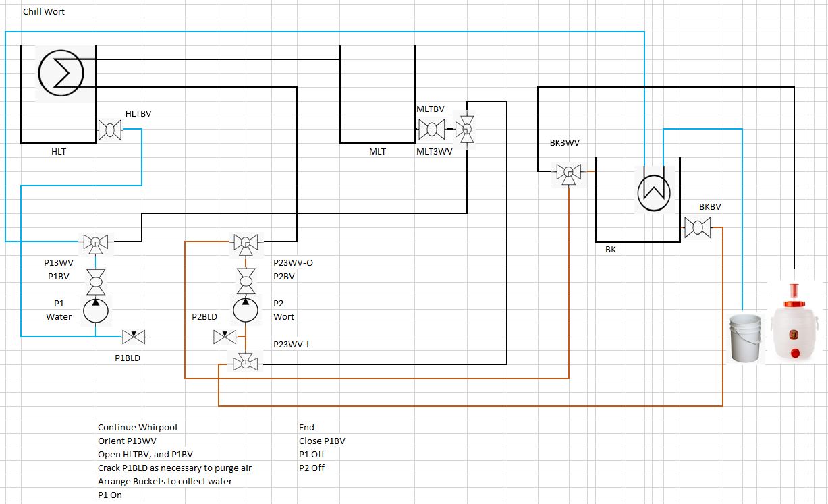The image size is (828, 504).
Task: Select the P1BLD bleed valve
Action: [134, 336]
